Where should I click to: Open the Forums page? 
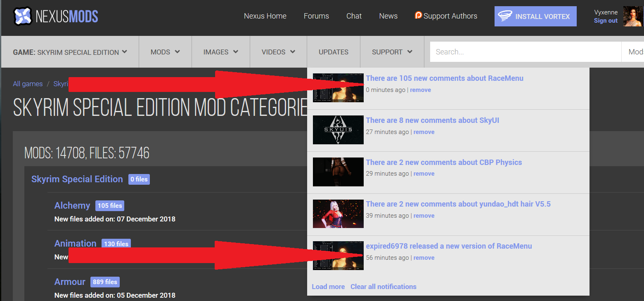click(316, 16)
